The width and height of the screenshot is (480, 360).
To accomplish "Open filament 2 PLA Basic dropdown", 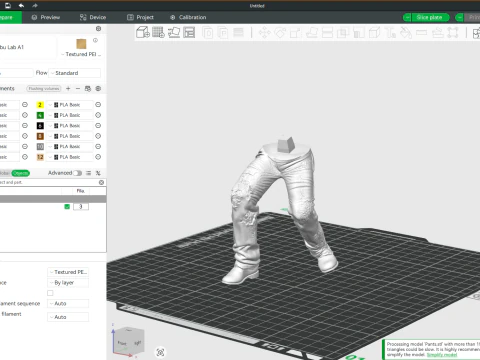I will coord(69,105).
